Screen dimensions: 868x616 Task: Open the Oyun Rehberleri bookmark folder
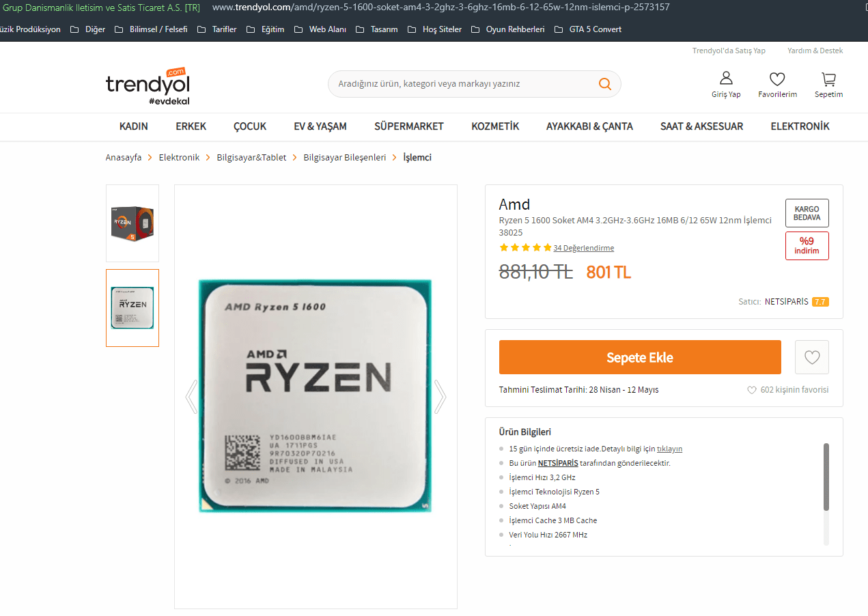pos(508,29)
